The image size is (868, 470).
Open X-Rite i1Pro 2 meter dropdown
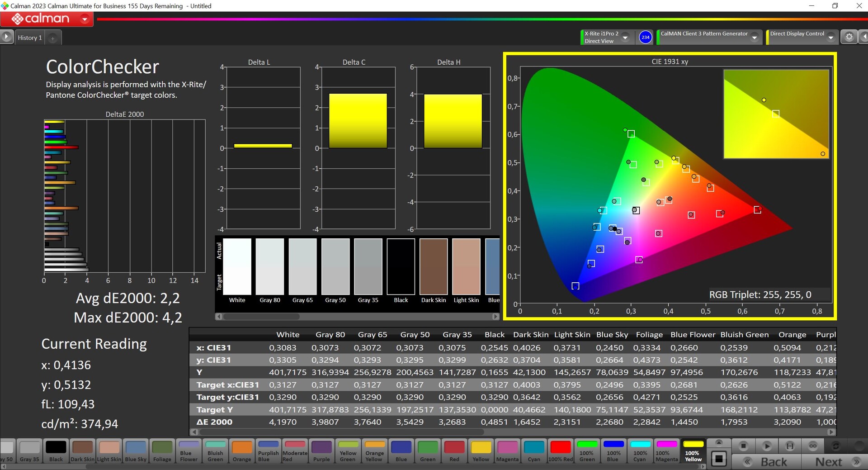pos(625,38)
